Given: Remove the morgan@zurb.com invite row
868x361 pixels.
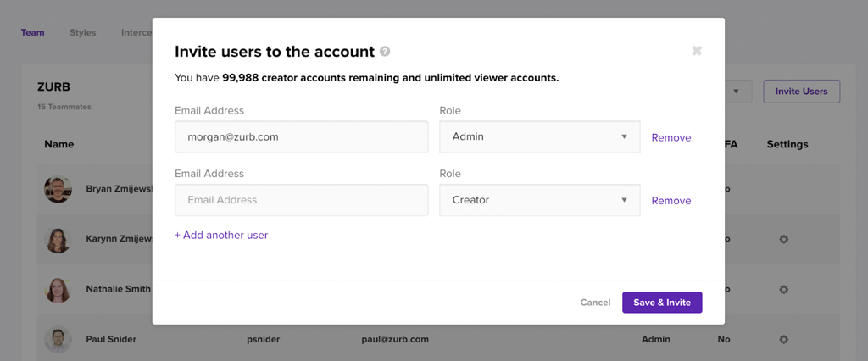Looking at the screenshot, I should (x=670, y=137).
